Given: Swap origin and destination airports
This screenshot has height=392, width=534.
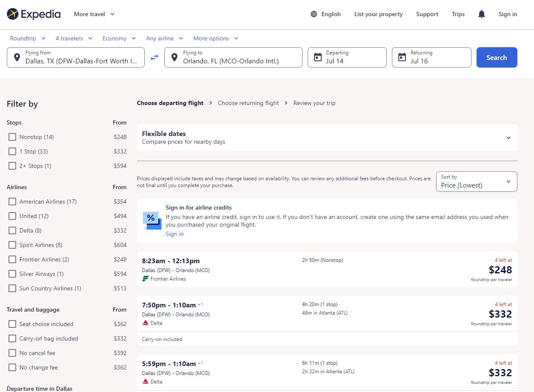Looking at the screenshot, I should pos(154,57).
